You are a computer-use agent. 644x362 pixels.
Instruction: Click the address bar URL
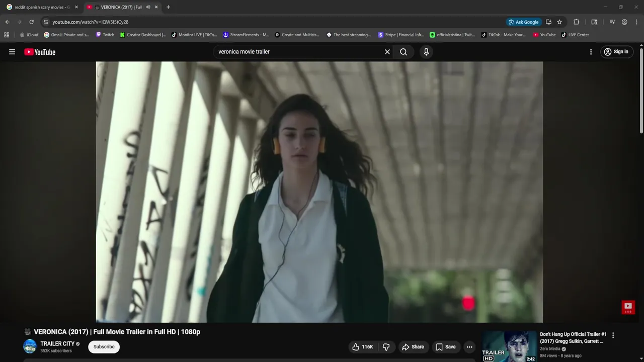91,22
